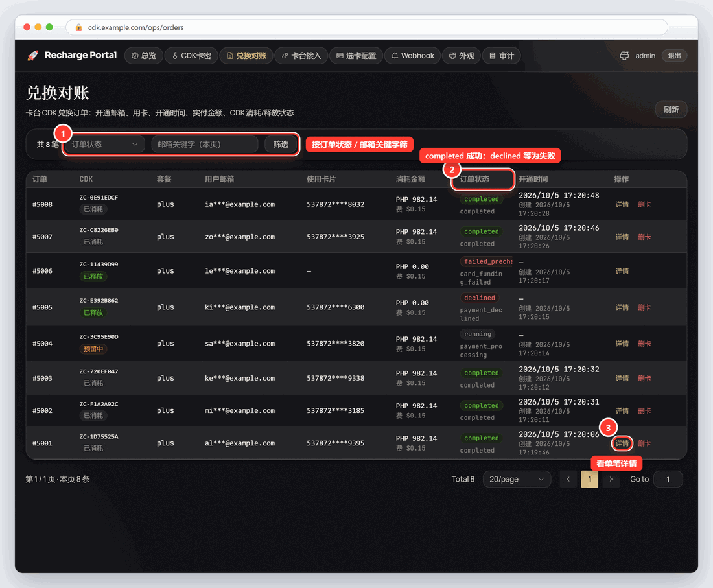713x588 pixels.
Task: Open the 审计 tab
Action: tap(502, 56)
